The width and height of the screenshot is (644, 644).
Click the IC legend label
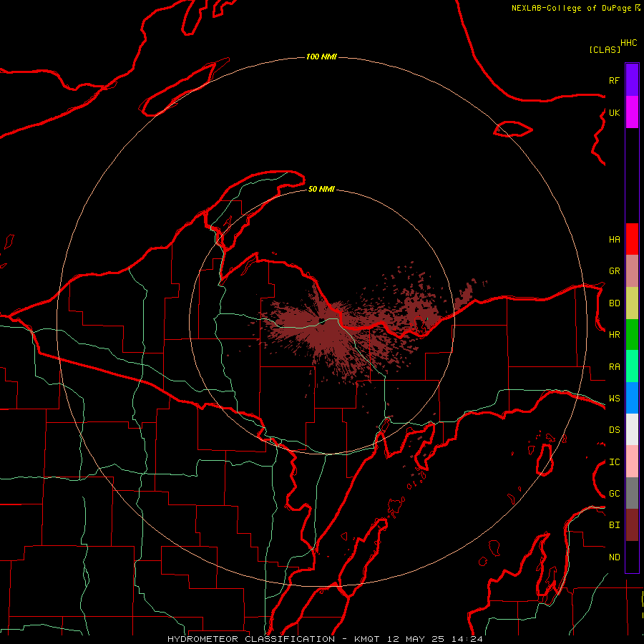tap(614, 462)
